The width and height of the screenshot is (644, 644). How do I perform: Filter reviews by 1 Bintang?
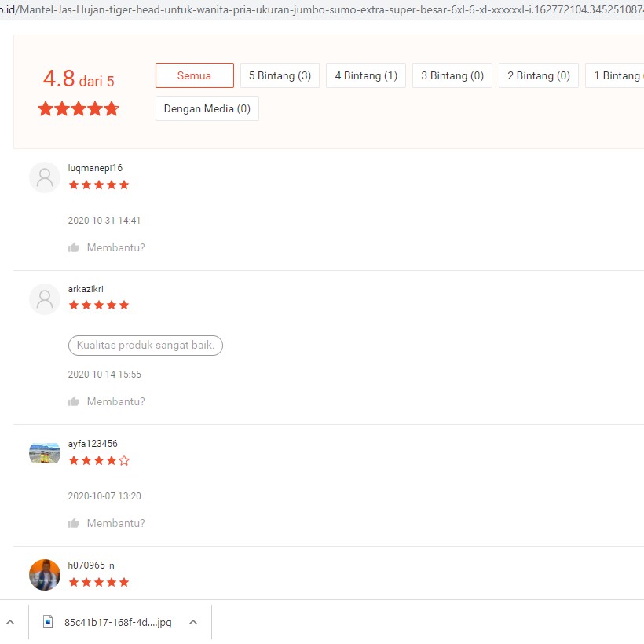[615, 75]
